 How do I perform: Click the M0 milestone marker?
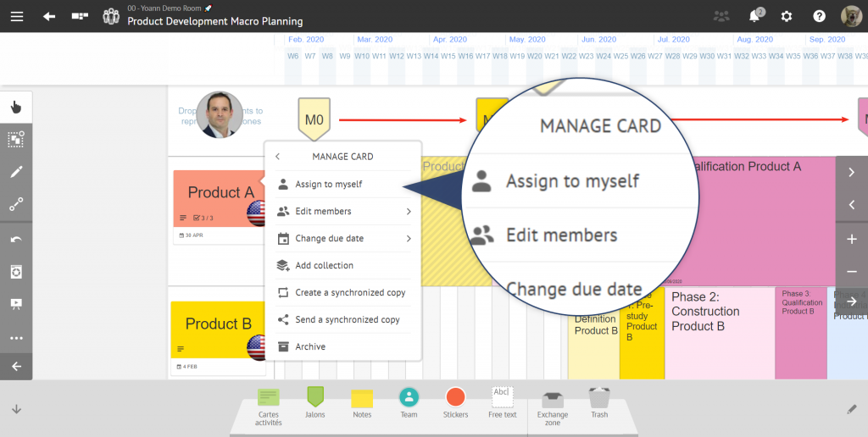(314, 119)
